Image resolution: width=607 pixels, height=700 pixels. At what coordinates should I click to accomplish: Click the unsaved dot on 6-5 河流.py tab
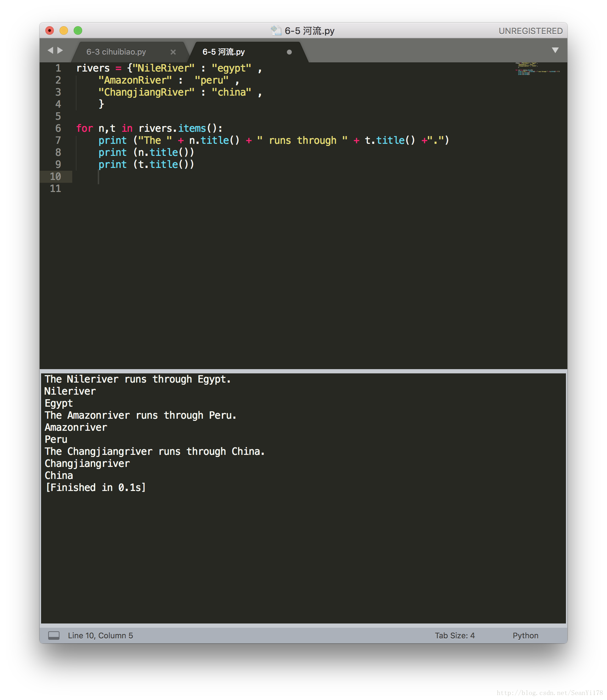[289, 52]
